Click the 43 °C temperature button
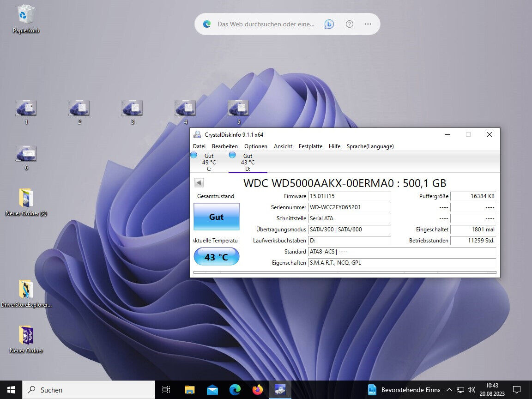Image resolution: width=532 pixels, height=399 pixels. click(x=217, y=257)
